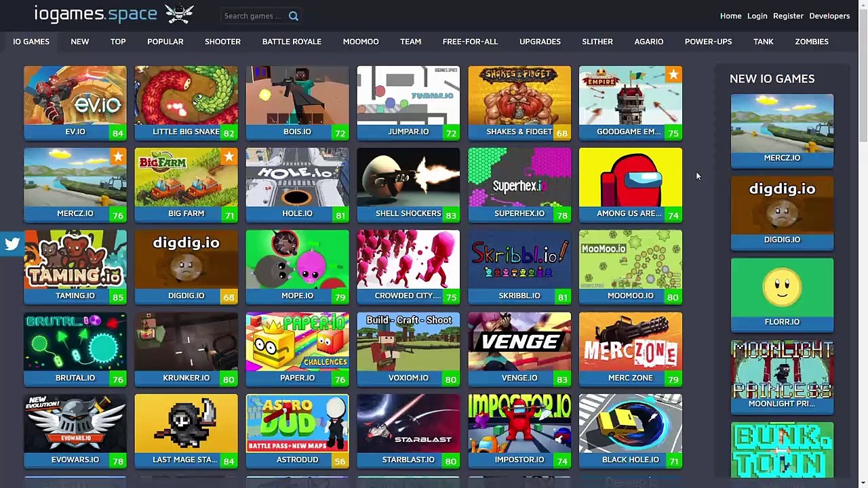
Task: Open the Merc Zone game
Action: 631,349
